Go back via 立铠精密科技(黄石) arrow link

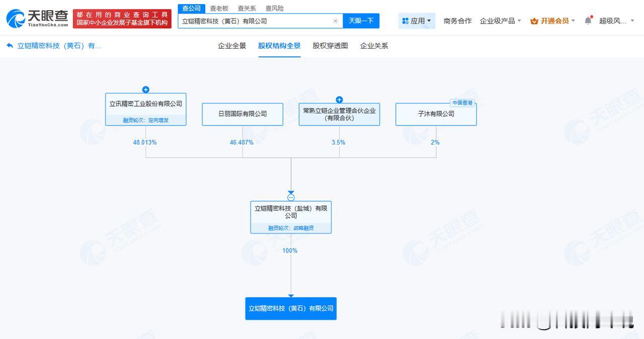pyautogui.click(x=54, y=46)
